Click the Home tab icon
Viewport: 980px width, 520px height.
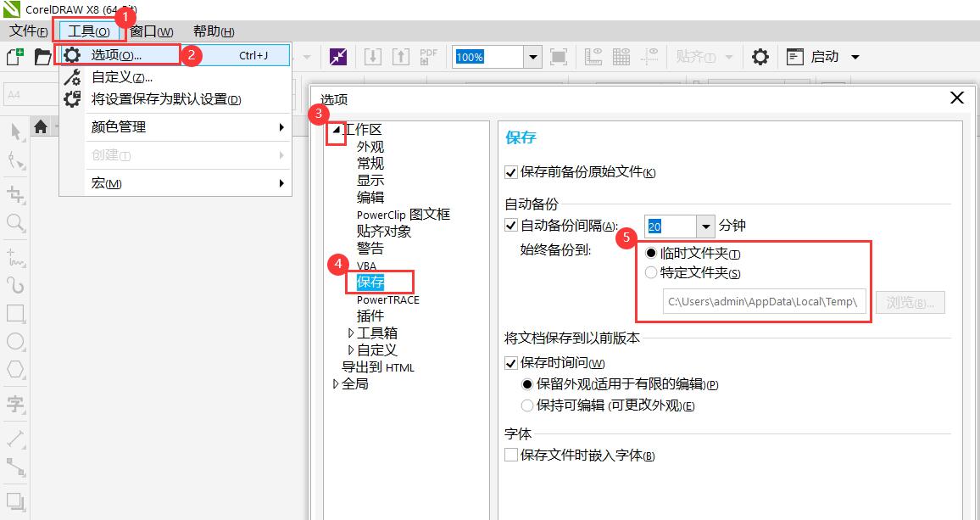(x=40, y=127)
